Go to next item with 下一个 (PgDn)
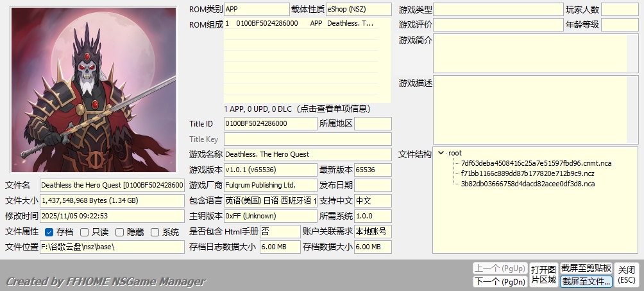The width and height of the screenshot is (644, 291). [x=500, y=281]
